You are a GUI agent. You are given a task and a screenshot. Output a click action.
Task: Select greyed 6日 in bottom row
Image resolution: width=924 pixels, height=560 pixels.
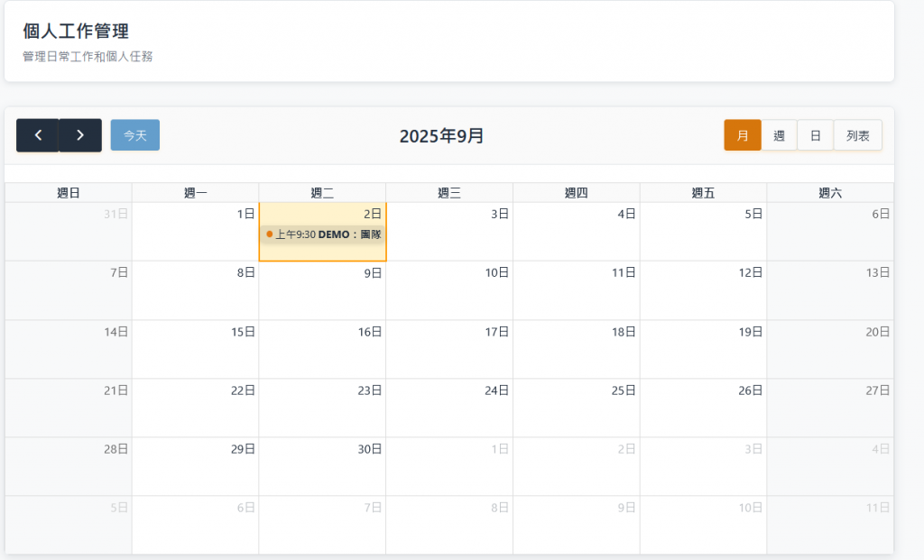(245, 508)
